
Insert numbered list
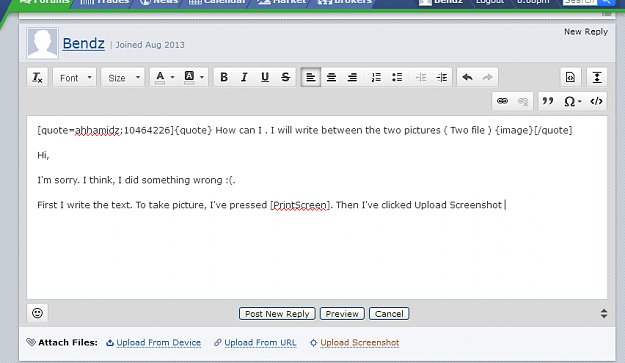pyautogui.click(x=376, y=77)
